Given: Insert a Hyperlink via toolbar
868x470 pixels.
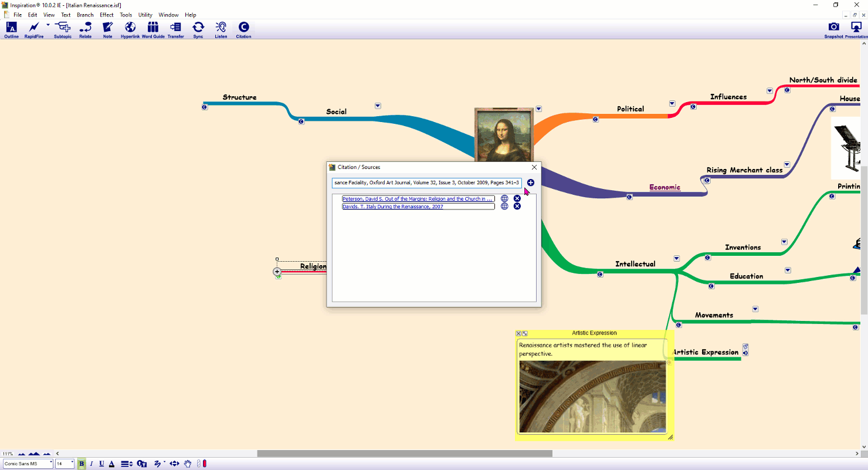Looking at the screenshot, I should (x=130, y=30).
